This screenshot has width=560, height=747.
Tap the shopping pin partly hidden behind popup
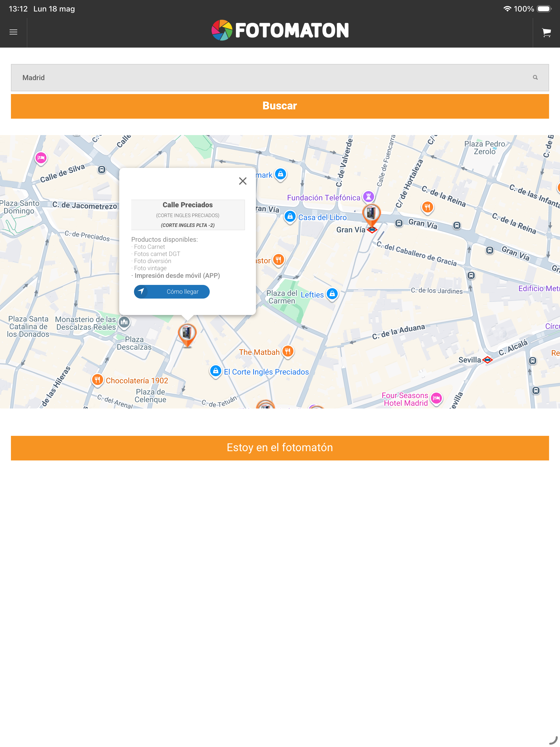tap(281, 174)
